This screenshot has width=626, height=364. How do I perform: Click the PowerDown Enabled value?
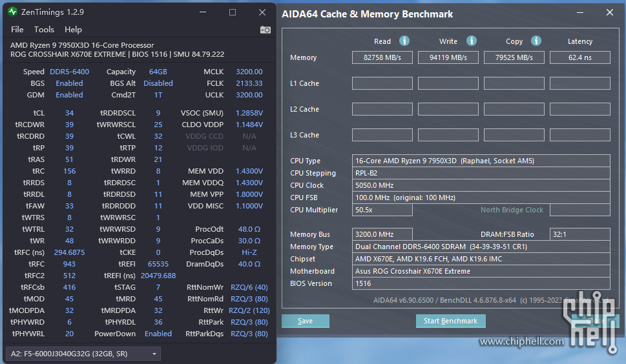tap(158, 334)
